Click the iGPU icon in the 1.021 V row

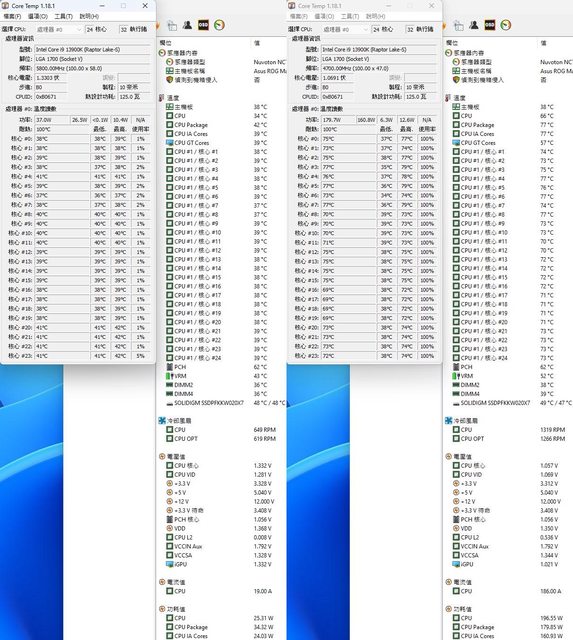pos(456,564)
